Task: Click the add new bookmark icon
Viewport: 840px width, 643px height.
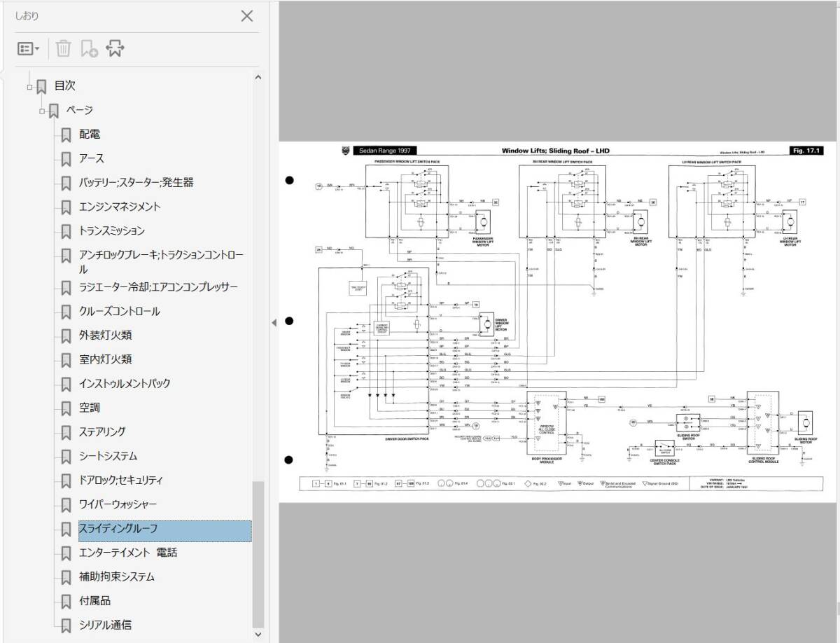Action: pos(89,48)
